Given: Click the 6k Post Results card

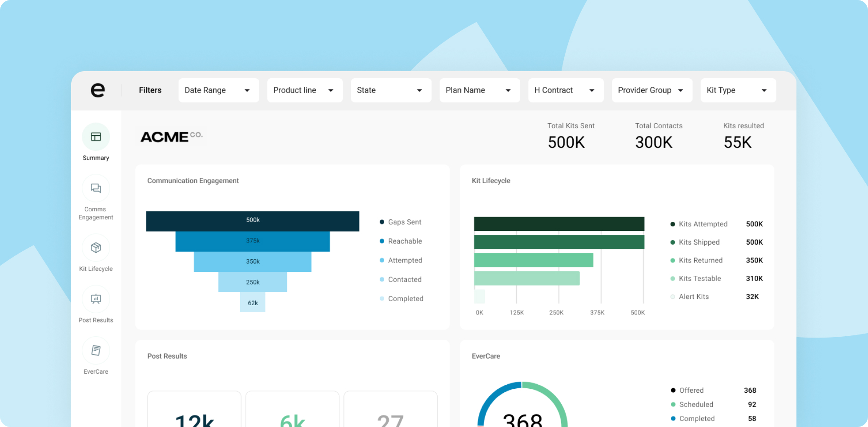Looking at the screenshot, I should 293,409.
